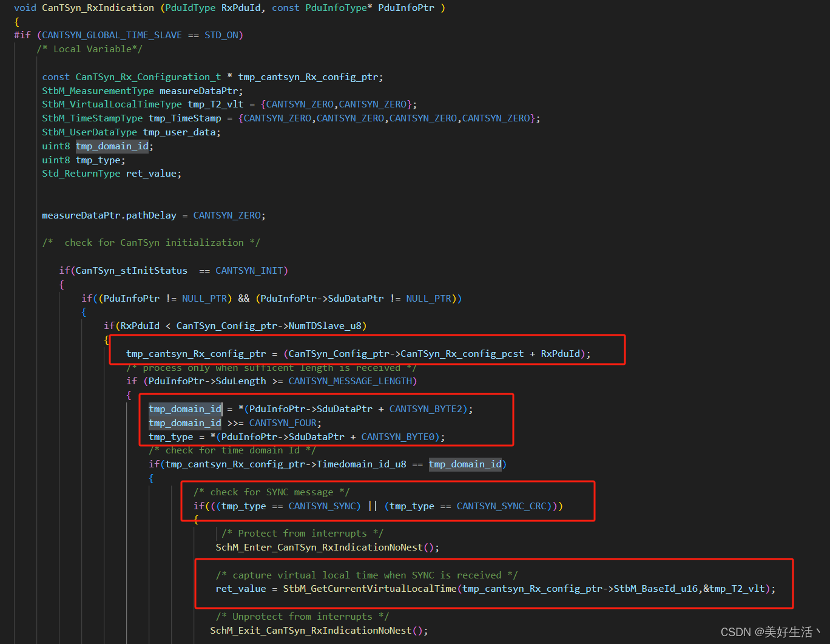The width and height of the screenshot is (830, 644).
Task: Click the CANTSYN_GLOBAL_TIME_SLAVE macro
Action: 112,35
